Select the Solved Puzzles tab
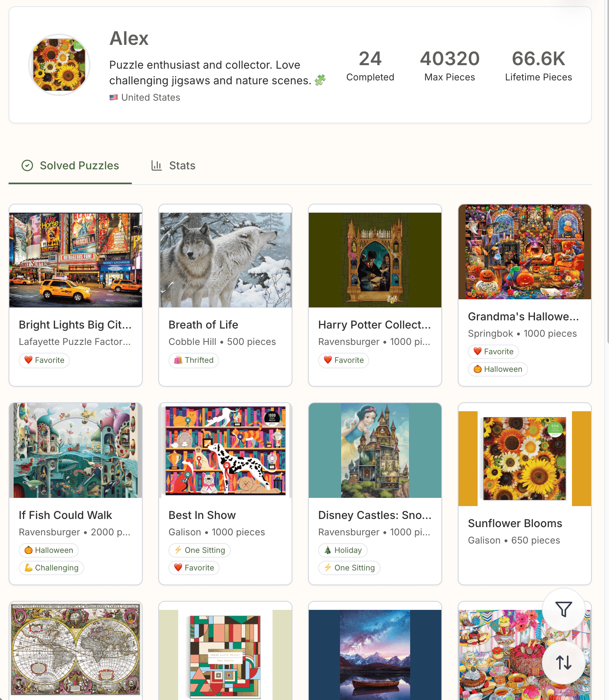This screenshot has height=700, width=609. 79,165
